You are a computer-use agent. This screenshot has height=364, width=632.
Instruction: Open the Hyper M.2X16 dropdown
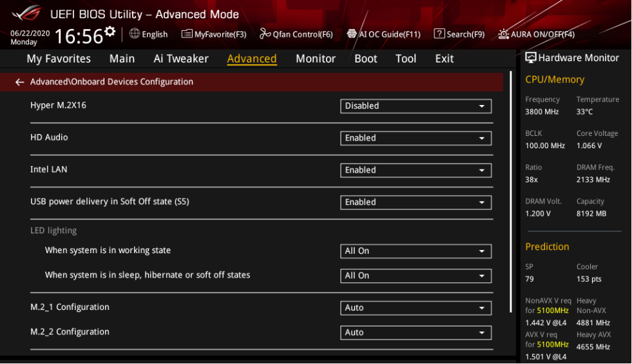pyautogui.click(x=416, y=106)
